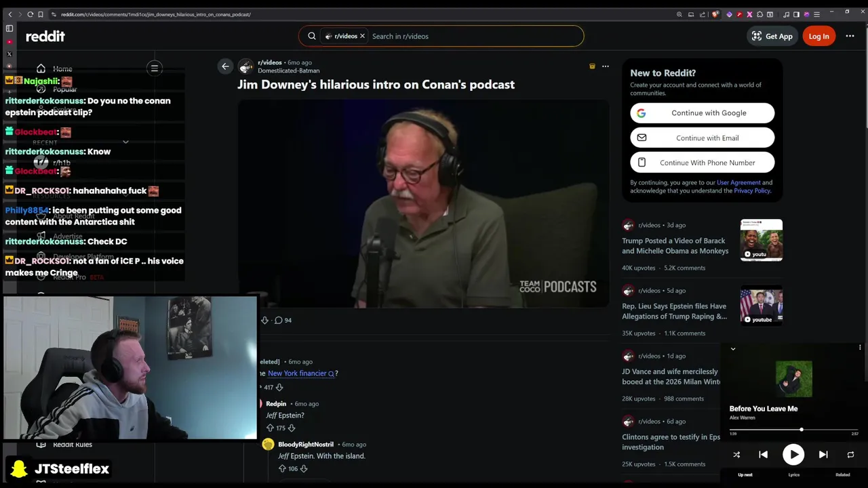Click the Get App button
This screenshot has height=488, width=868.
click(772, 37)
